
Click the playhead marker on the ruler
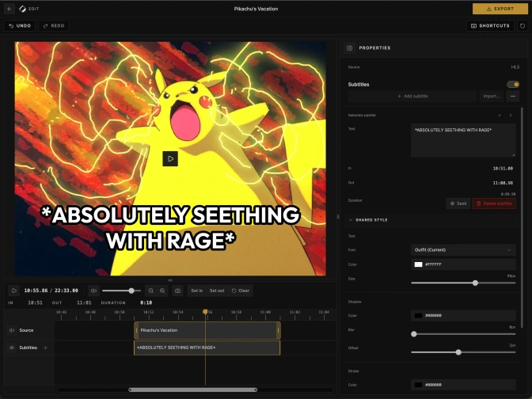point(205,312)
